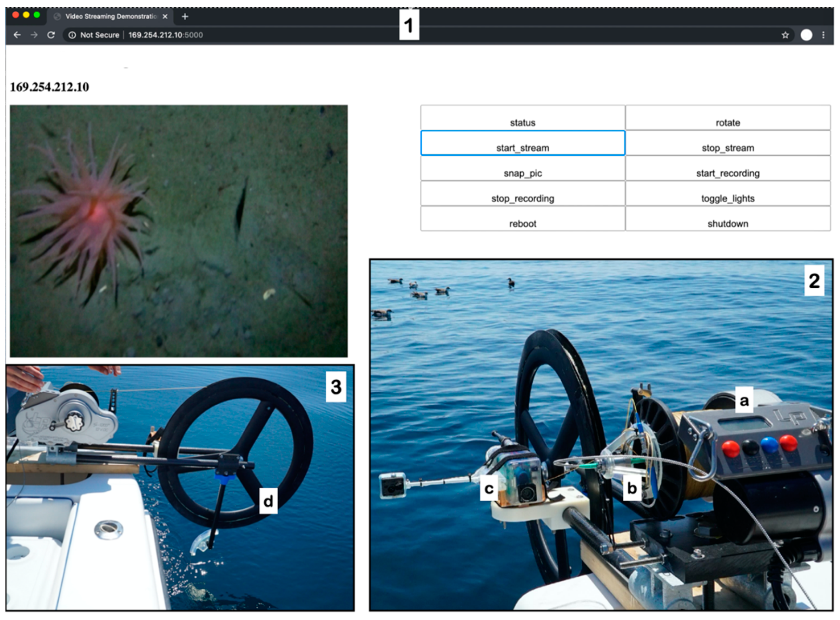Viewport: 840px width, 620px height.
Task: Take a photo with snap_pic button
Action: [x=522, y=168]
